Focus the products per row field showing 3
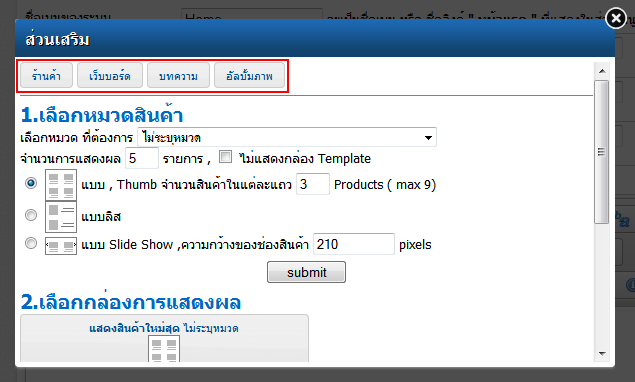Screen dimensions: 635x382 click(x=313, y=184)
